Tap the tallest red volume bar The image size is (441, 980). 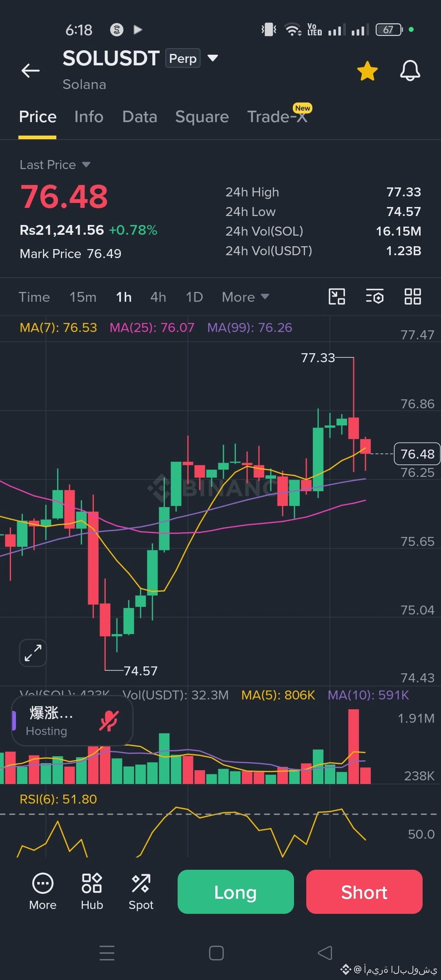[354, 746]
